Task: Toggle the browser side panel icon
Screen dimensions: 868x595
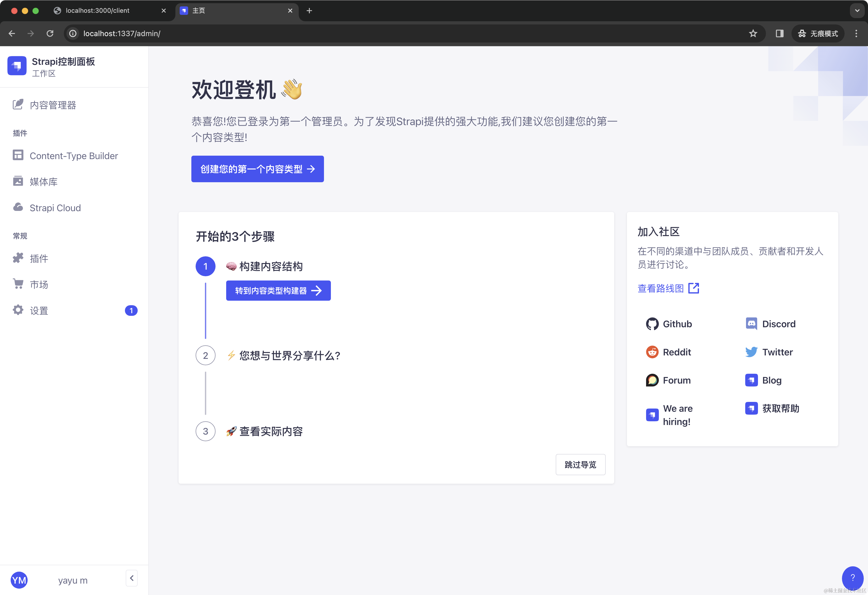Action: coord(779,33)
